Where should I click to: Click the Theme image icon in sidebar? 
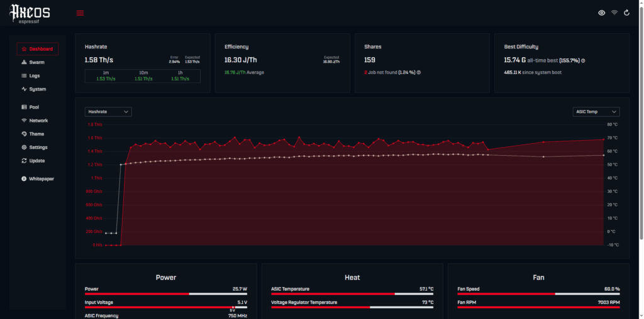tap(24, 134)
